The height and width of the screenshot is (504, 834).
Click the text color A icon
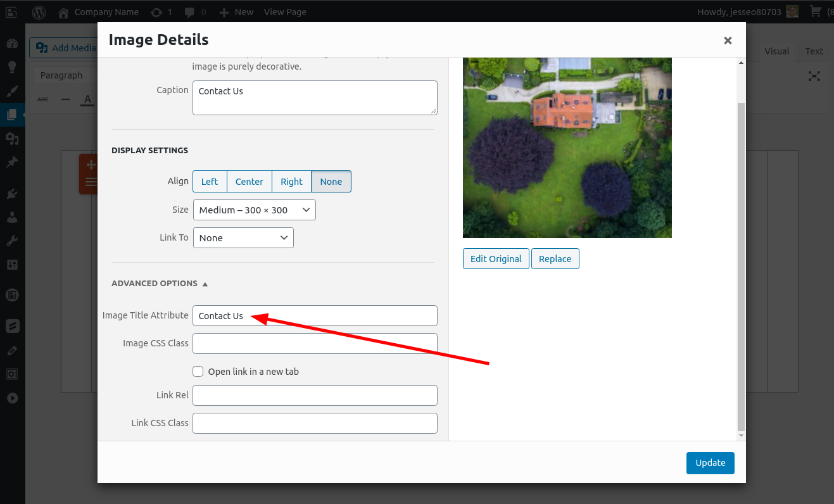click(88, 99)
